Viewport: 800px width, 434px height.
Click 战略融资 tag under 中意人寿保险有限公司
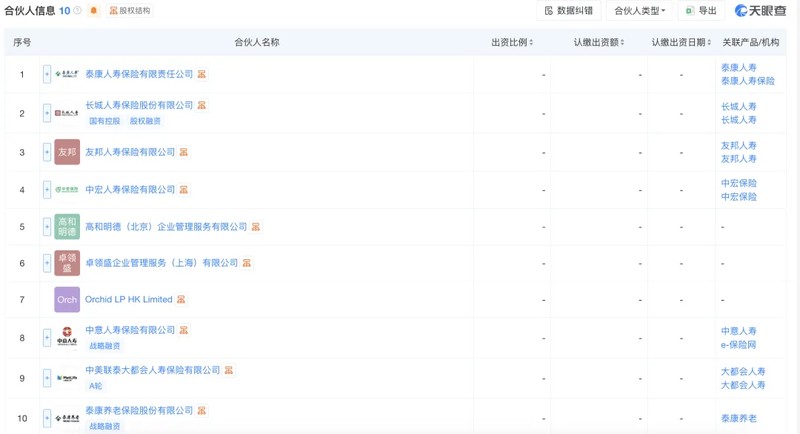click(x=105, y=346)
